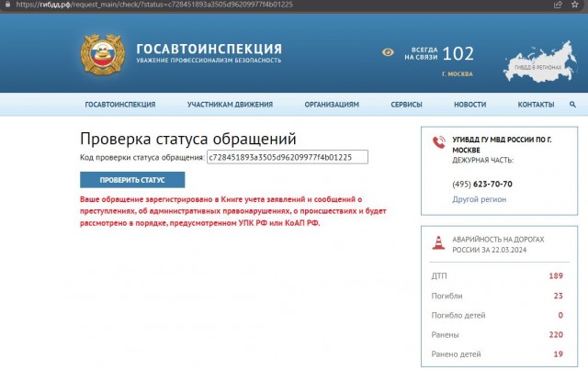588x370 pixels.
Task: Click the browser address bar URL
Action: (154, 5)
